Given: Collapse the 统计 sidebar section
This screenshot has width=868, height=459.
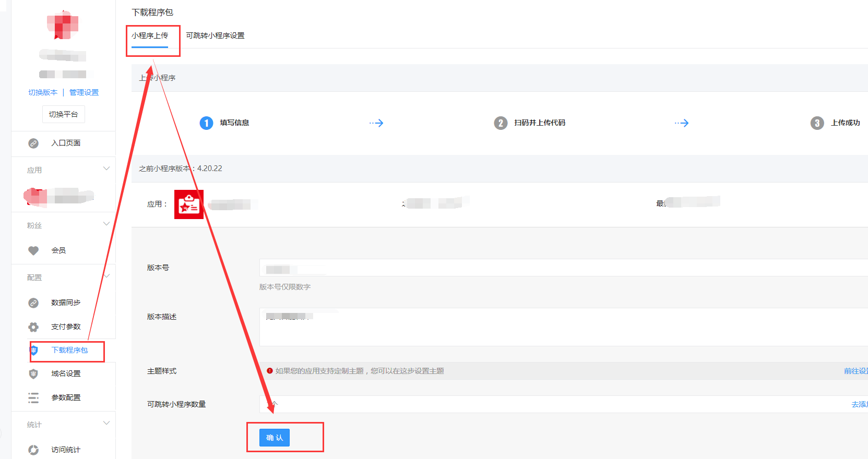Looking at the screenshot, I should point(106,423).
